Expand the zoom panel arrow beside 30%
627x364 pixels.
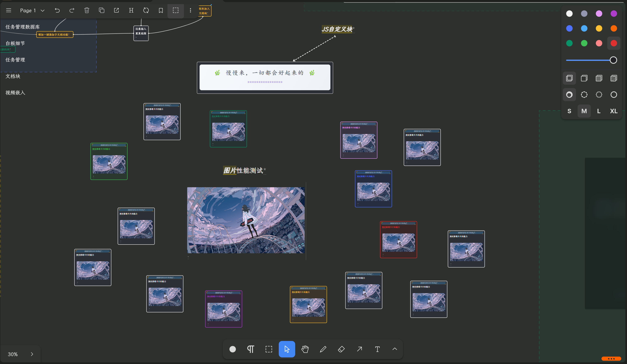coord(32,354)
